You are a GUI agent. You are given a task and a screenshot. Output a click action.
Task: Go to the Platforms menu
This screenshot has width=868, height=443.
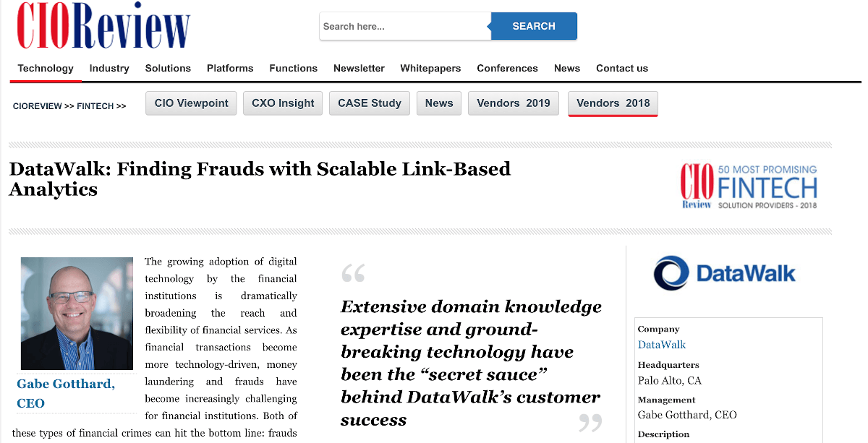coord(230,69)
